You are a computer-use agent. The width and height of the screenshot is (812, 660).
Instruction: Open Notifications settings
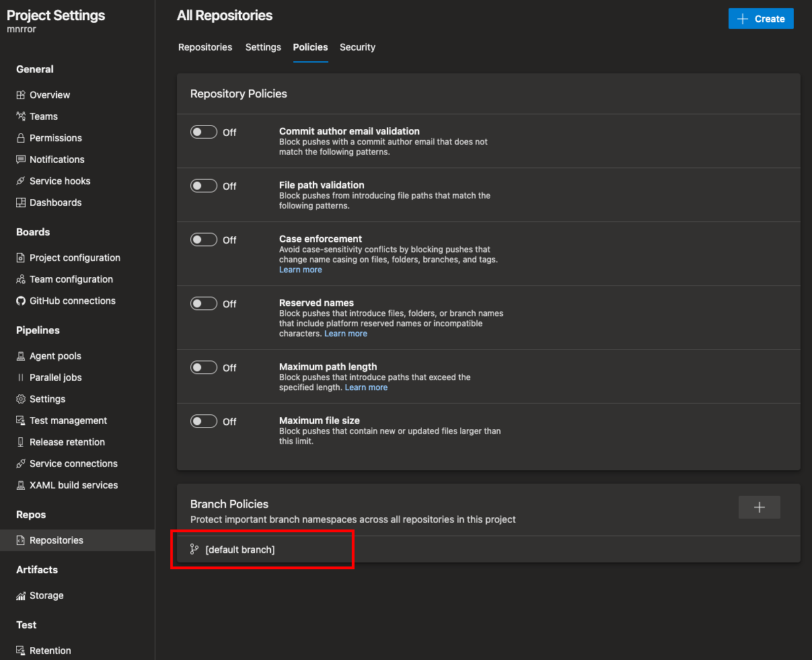point(57,159)
